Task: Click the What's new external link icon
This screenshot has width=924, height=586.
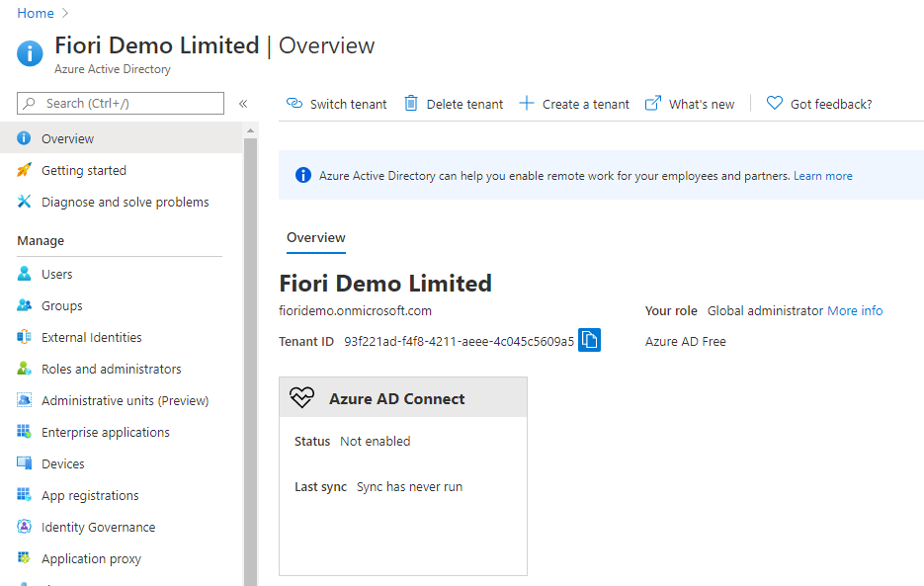Action: pyautogui.click(x=653, y=103)
